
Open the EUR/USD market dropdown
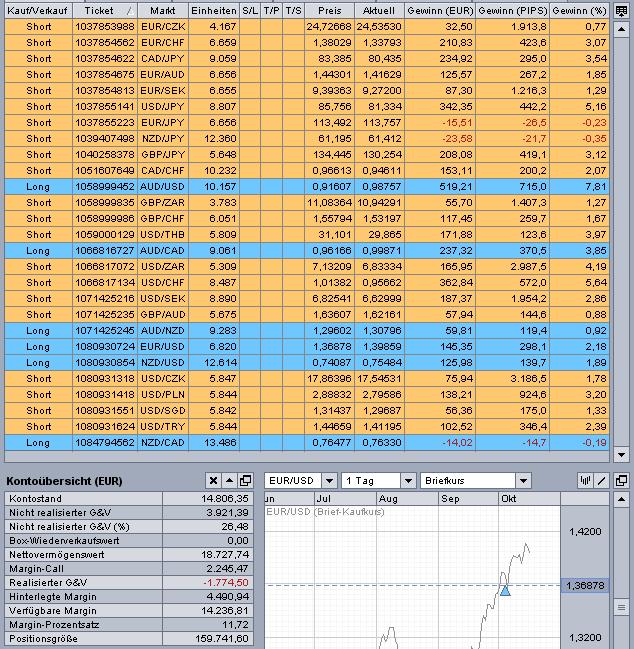coord(329,481)
